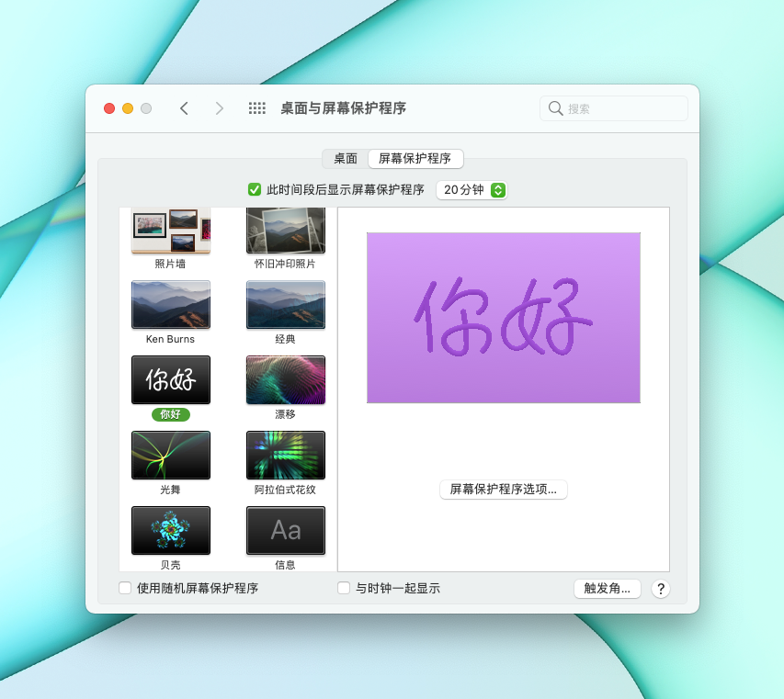
Task: Go back with the left chevron
Action: click(x=184, y=108)
